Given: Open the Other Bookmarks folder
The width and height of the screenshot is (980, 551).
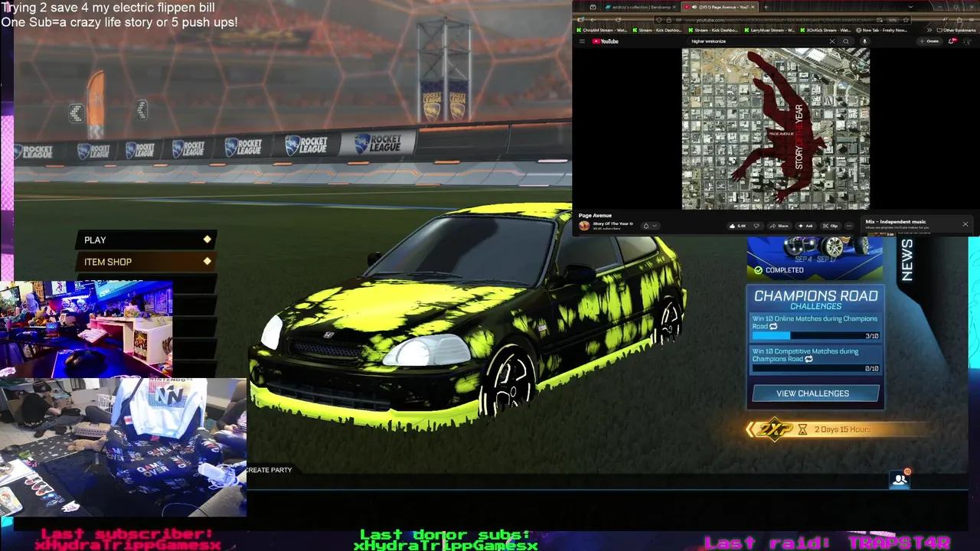Looking at the screenshot, I should (x=956, y=31).
